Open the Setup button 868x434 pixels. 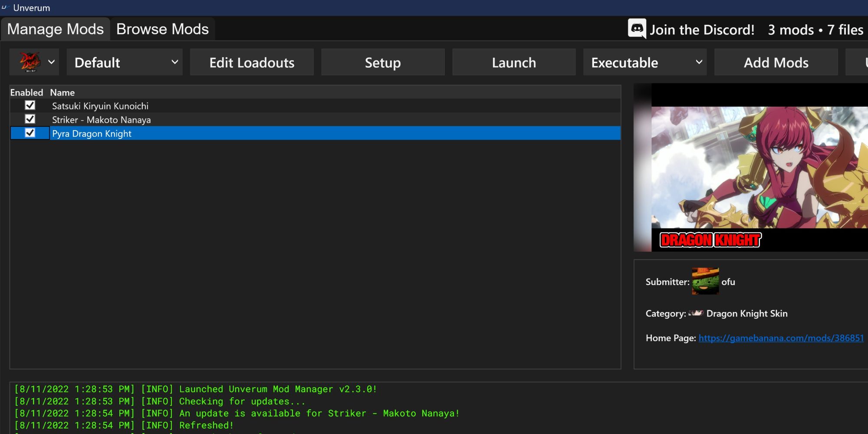[383, 62]
